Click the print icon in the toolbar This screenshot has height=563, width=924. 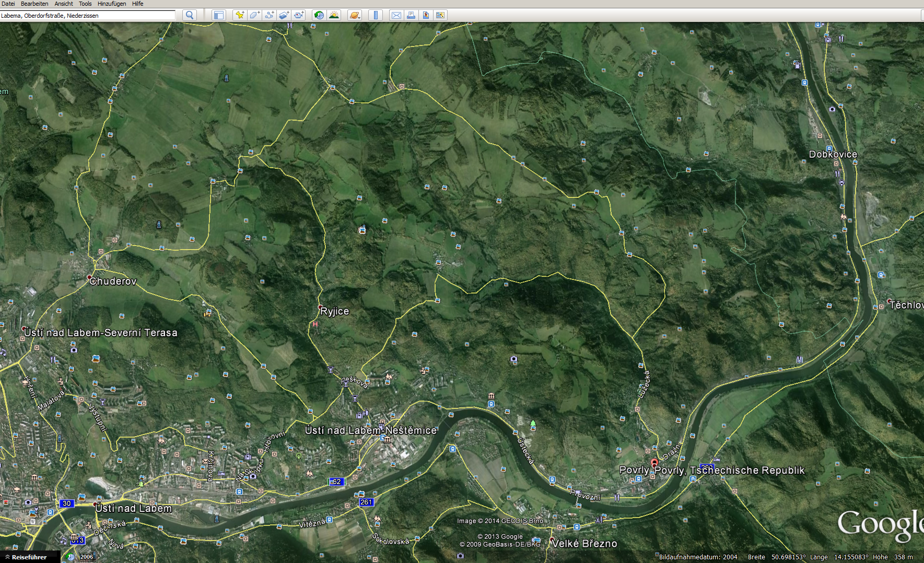(411, 15)
